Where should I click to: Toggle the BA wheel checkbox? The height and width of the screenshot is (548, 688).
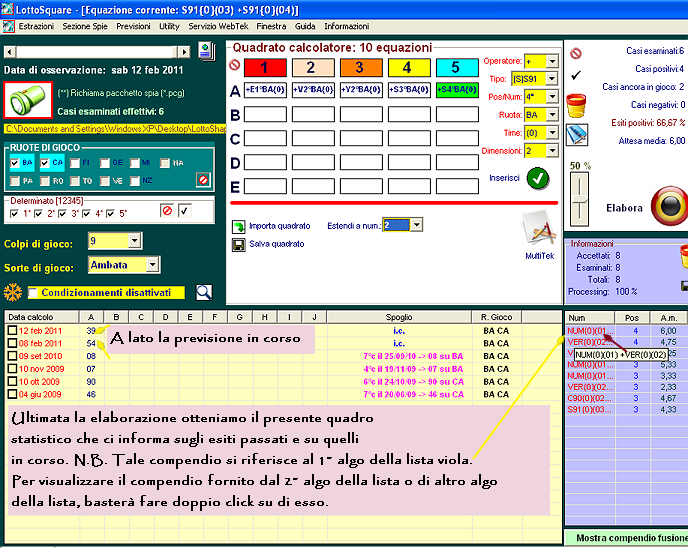tap(15, 163)
